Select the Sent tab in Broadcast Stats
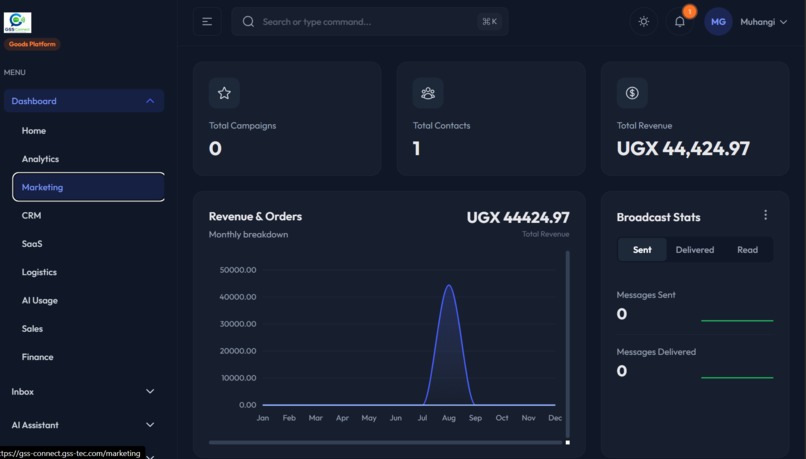This screenshot has width=806, height=459. pyautogui.click(x=642, y=250)
